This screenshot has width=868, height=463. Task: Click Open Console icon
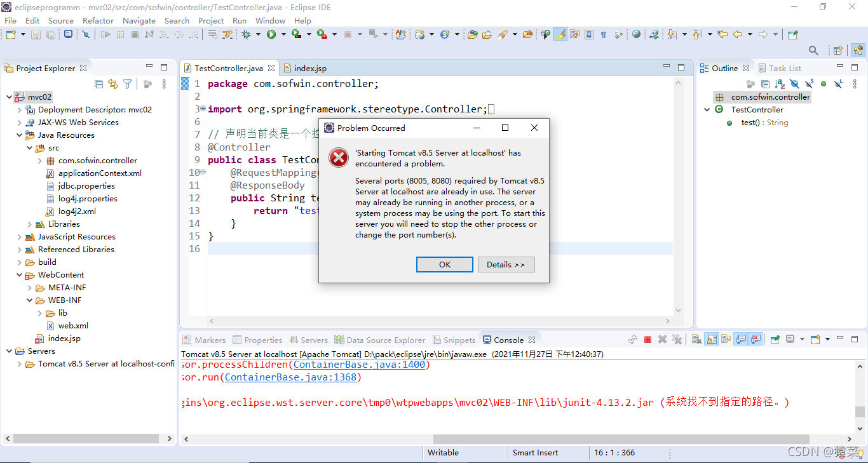pos(815,340)
